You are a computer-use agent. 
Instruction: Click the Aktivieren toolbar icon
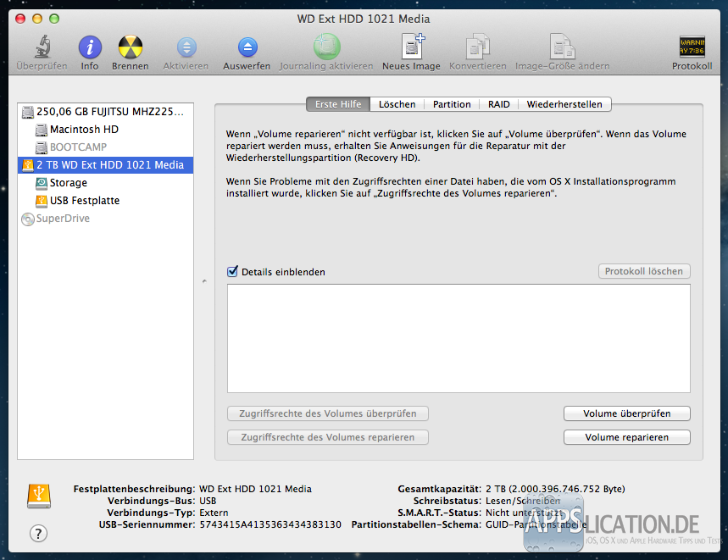pos(186,47)
